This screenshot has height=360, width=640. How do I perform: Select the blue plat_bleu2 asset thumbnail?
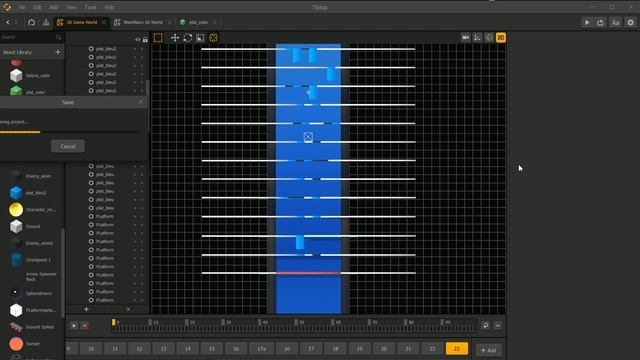(x=16, y=193)
